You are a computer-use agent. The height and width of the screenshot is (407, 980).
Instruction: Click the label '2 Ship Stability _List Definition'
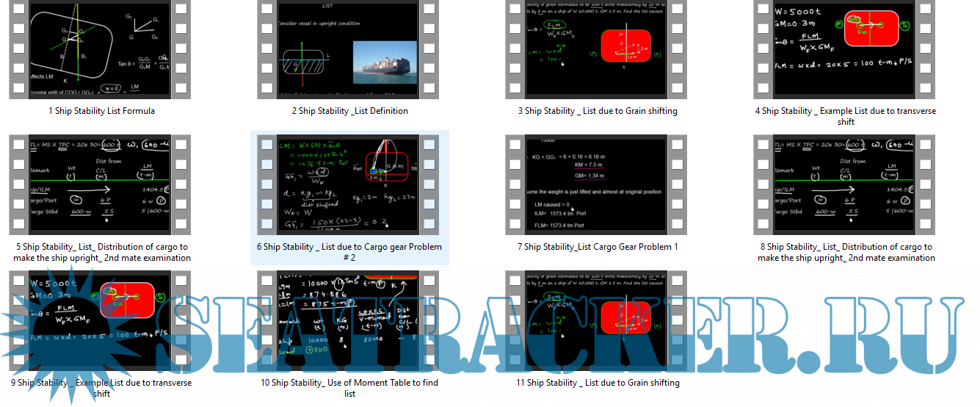349,111
